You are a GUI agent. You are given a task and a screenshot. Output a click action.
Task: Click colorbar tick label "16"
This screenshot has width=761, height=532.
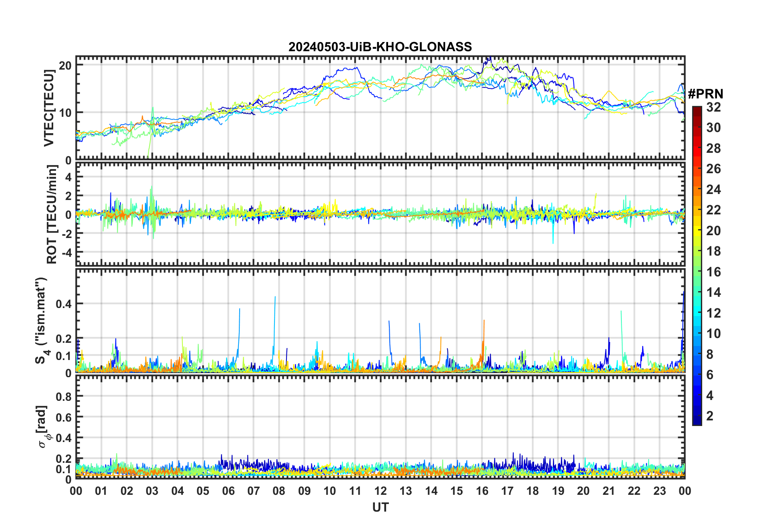713,272
